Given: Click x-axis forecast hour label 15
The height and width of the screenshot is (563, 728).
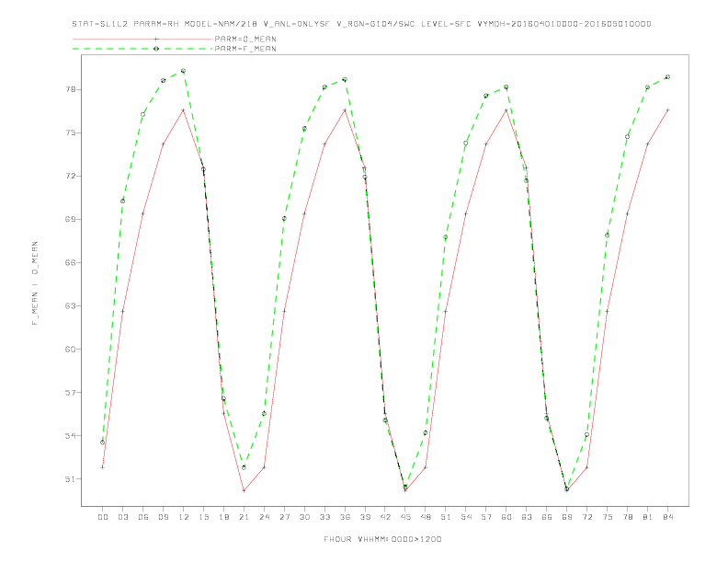Looking at the screenshot, I should pos(203,517).
